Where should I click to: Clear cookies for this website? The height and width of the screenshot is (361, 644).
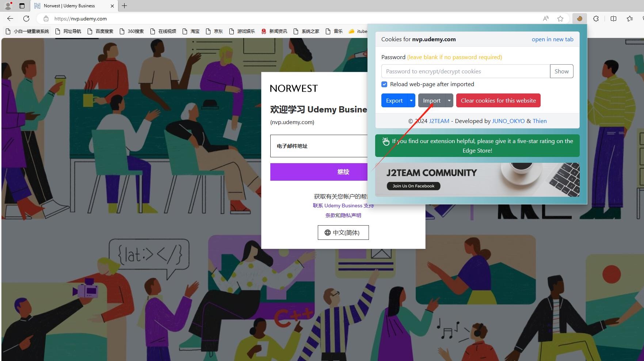[498, 100]
